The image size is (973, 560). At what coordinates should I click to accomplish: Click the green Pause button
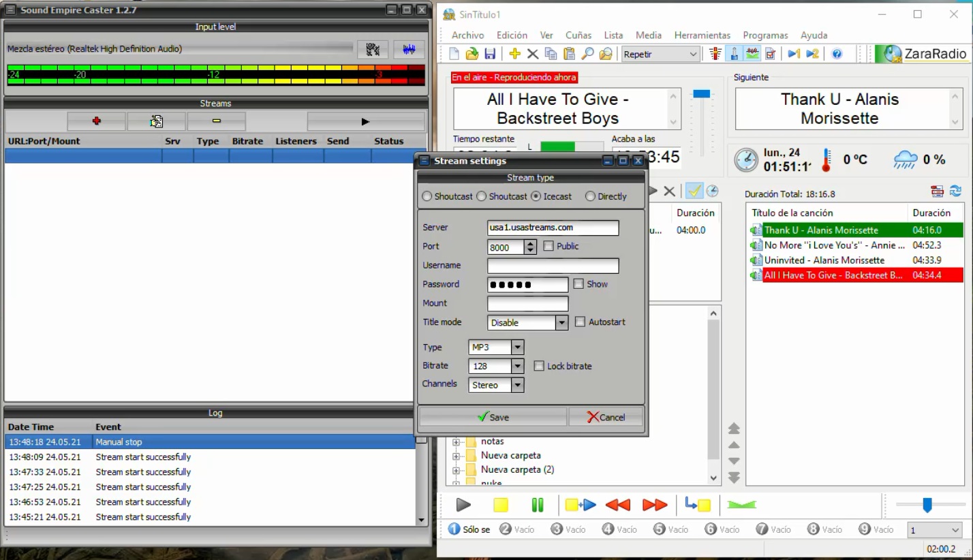[538, 505]
